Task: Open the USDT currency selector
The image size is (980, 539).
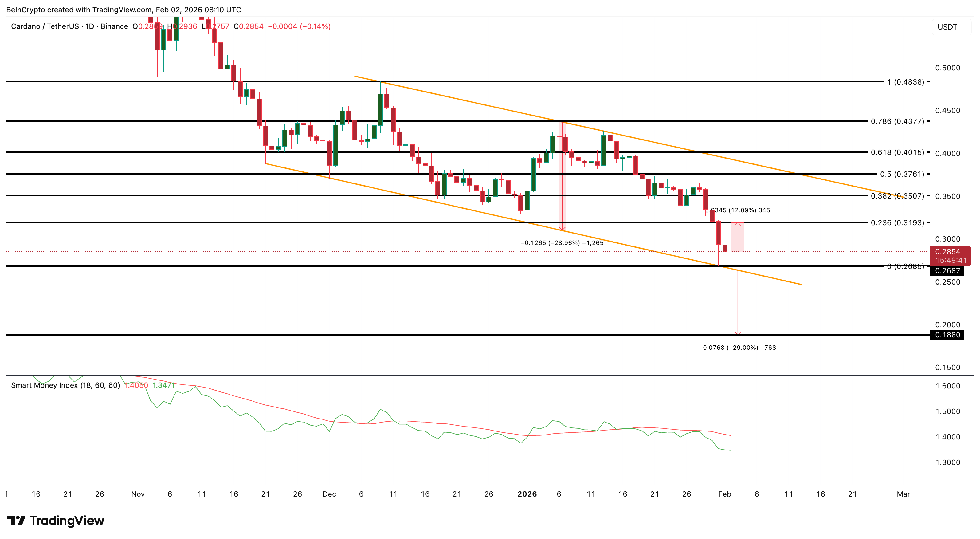Action: pyautogui.click(x=948, y=27)
